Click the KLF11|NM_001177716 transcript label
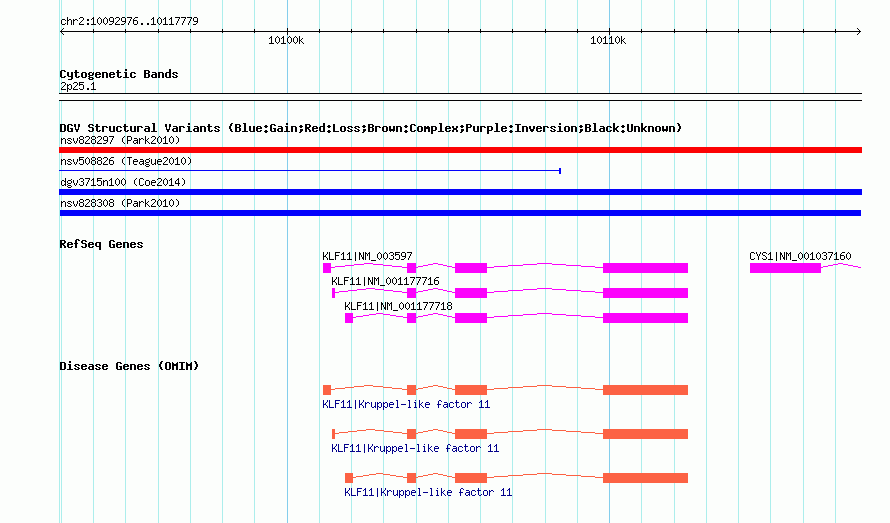This screenshot has width=890, height=523. point(385,281)
